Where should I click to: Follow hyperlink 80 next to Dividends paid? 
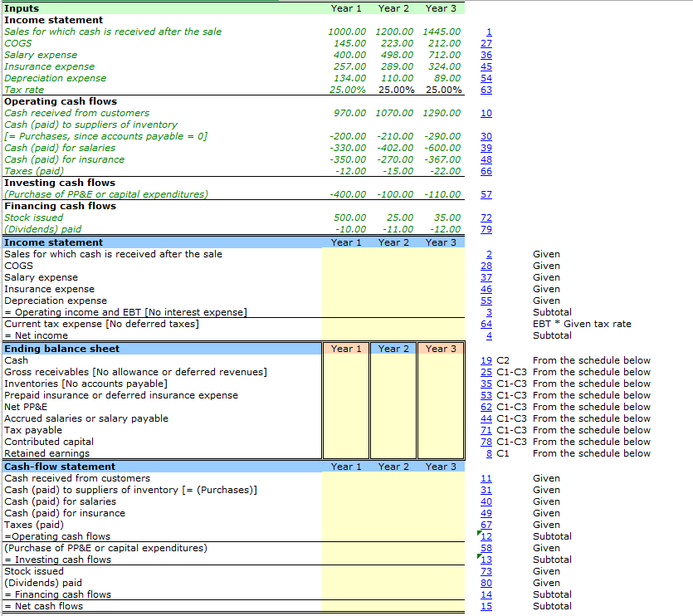(x=486, y=583)
